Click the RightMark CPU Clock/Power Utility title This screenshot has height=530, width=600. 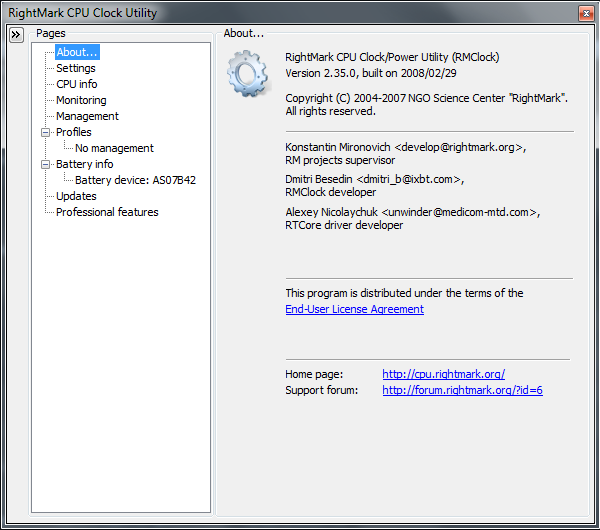coord(392,57)
